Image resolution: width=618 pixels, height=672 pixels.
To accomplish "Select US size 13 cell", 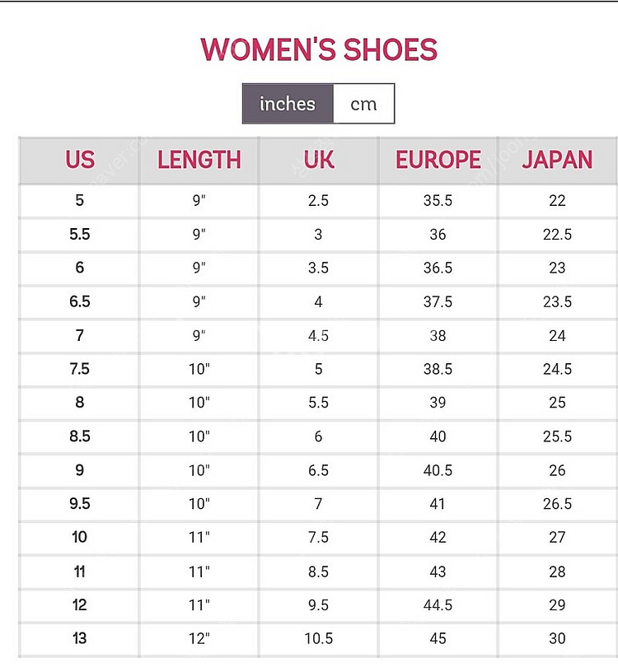I will (x=79, y=638).
